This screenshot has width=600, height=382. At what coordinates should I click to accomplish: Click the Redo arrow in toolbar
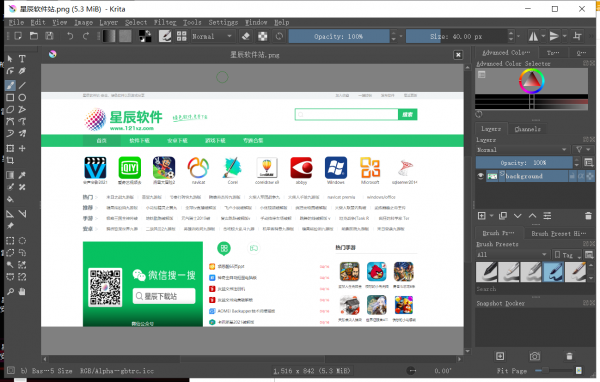[x=86, y=36]
